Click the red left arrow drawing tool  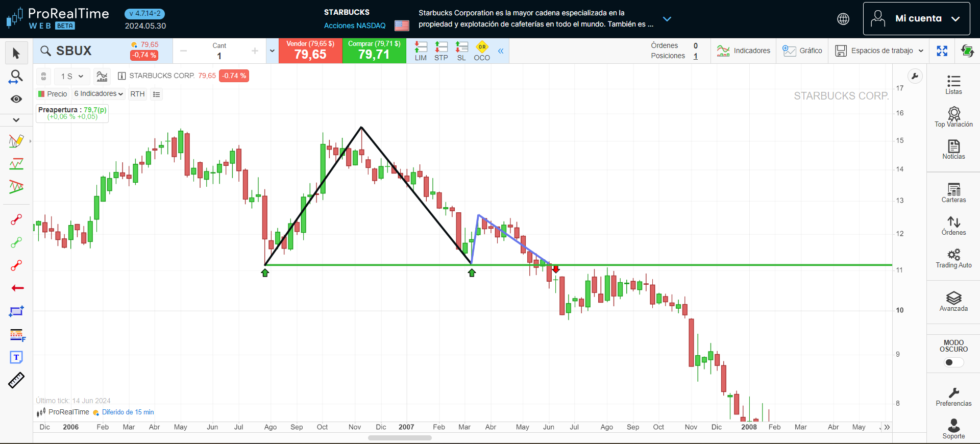(x=17, y=288)
